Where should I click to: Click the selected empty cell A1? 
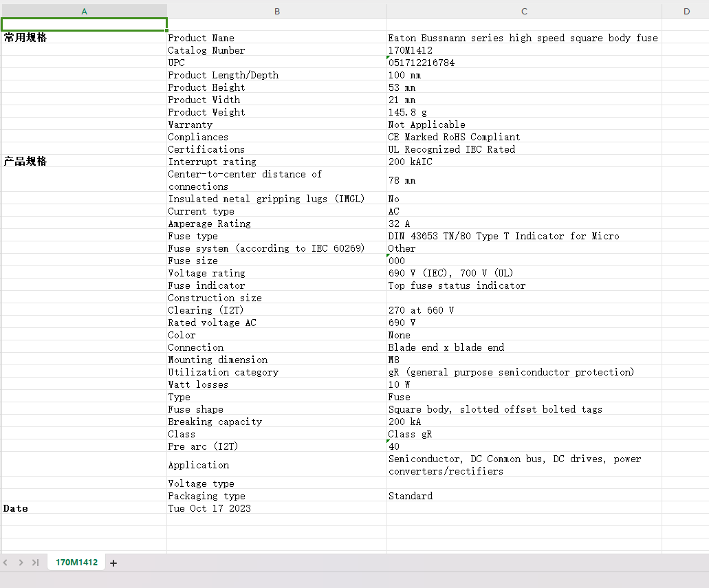pos(84,25)
